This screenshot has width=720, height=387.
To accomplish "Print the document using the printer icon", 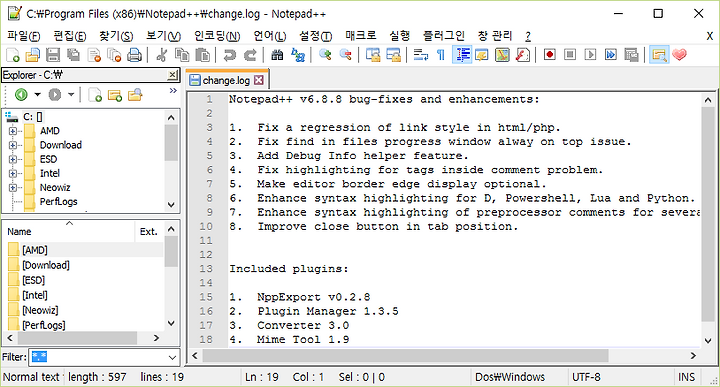I will click(134, 55).
